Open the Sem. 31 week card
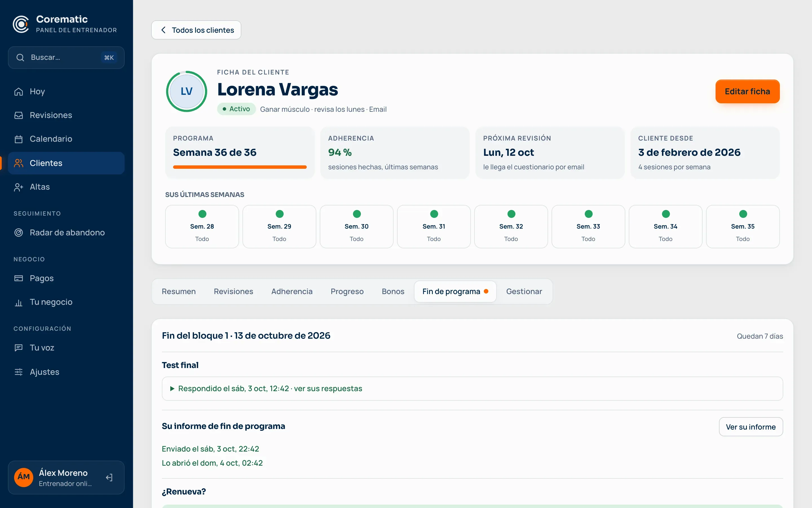 click(434, 226)
